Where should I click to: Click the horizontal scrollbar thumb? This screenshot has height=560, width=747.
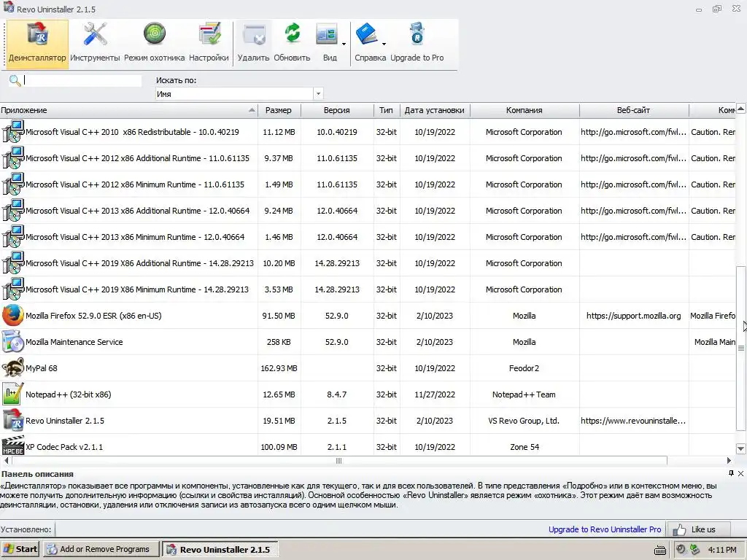click(338, 461)
